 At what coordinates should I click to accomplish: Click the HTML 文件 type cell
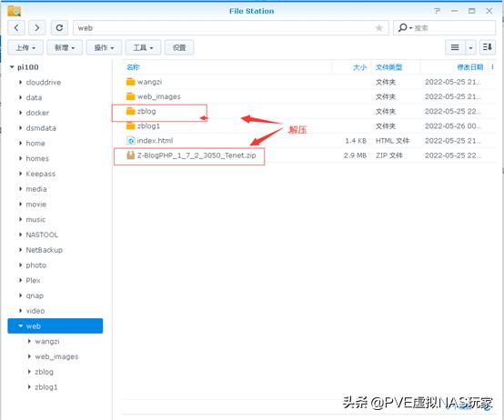point(392,141)
